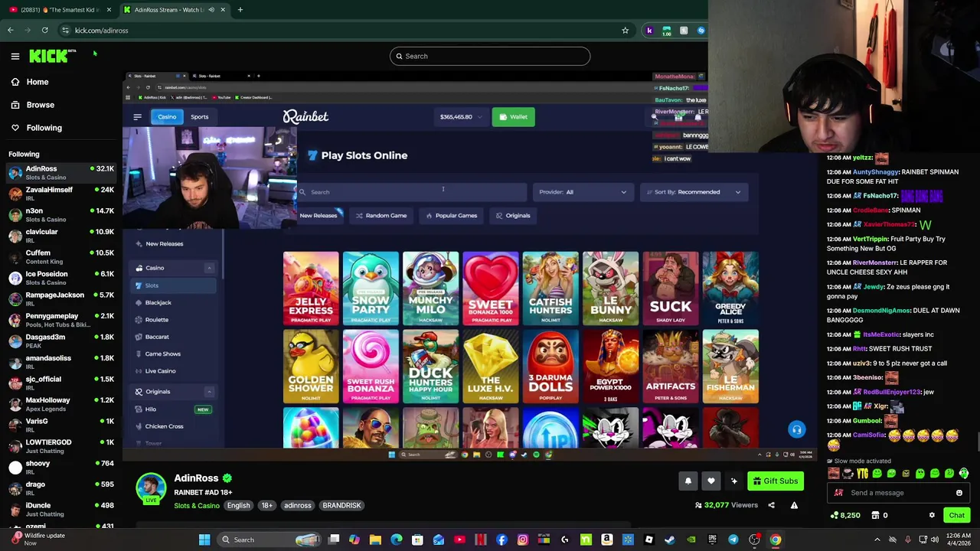This screenshot has height=551, width=980.
Task: Open Following in Kick sidebar
Action: (36, 128)
